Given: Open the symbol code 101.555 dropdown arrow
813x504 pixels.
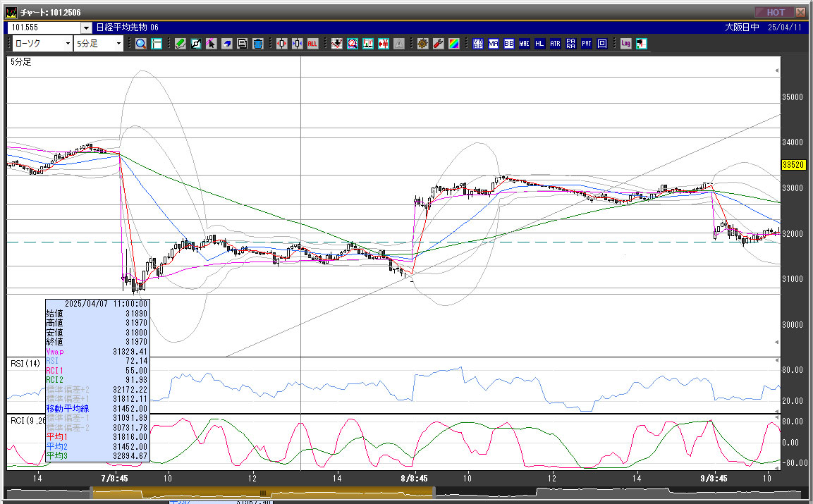Looking at the screenshot, I should pos(87,27).
